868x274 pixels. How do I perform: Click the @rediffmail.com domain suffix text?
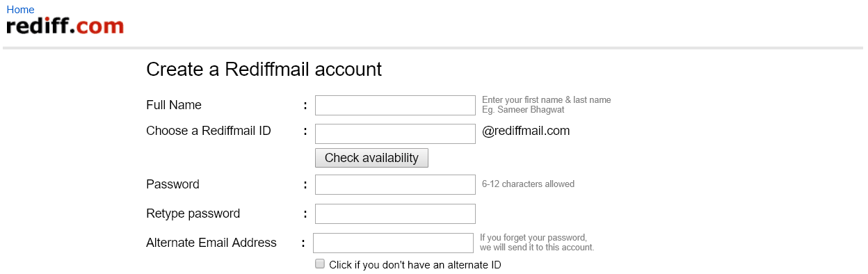click(x=526, y=131)
